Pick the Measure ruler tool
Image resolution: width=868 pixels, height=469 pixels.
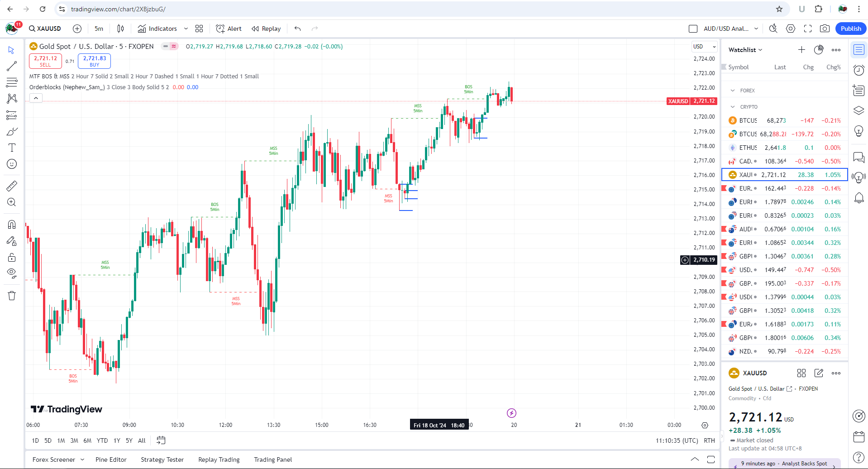click(11, 186)
